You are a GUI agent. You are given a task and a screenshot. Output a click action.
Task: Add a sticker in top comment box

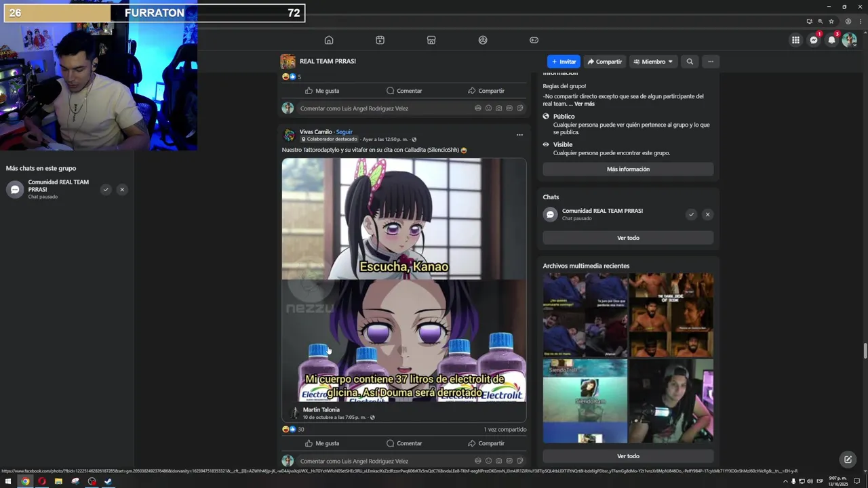point(520,108)
